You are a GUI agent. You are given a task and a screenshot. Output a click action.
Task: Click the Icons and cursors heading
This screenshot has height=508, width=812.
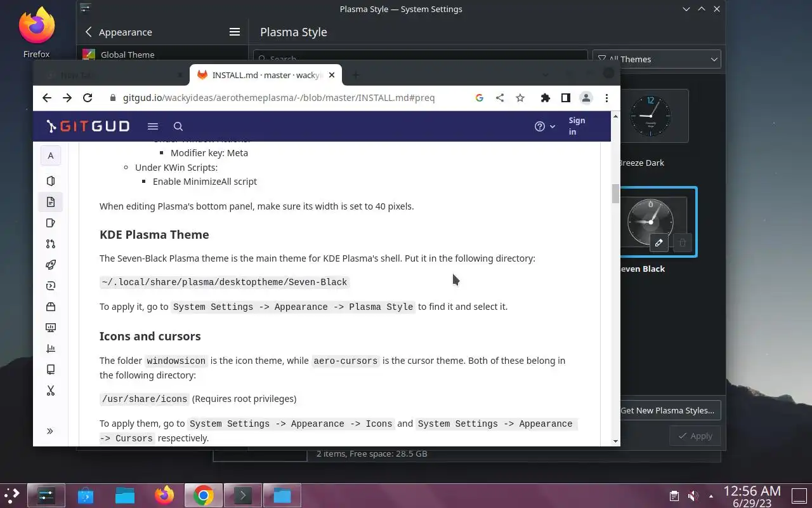150,336
